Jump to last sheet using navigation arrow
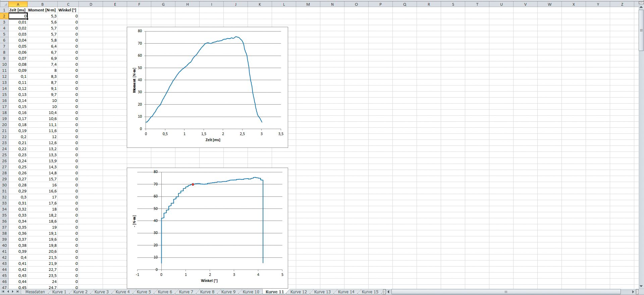Screen dimensions: 644x295 pyautogui.click(x=18, y=292)
